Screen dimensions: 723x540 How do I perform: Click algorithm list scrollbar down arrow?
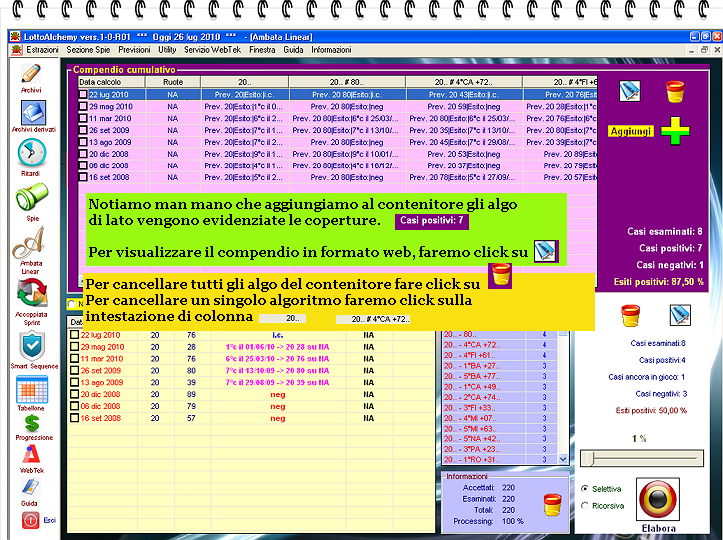tap(563, 459)
